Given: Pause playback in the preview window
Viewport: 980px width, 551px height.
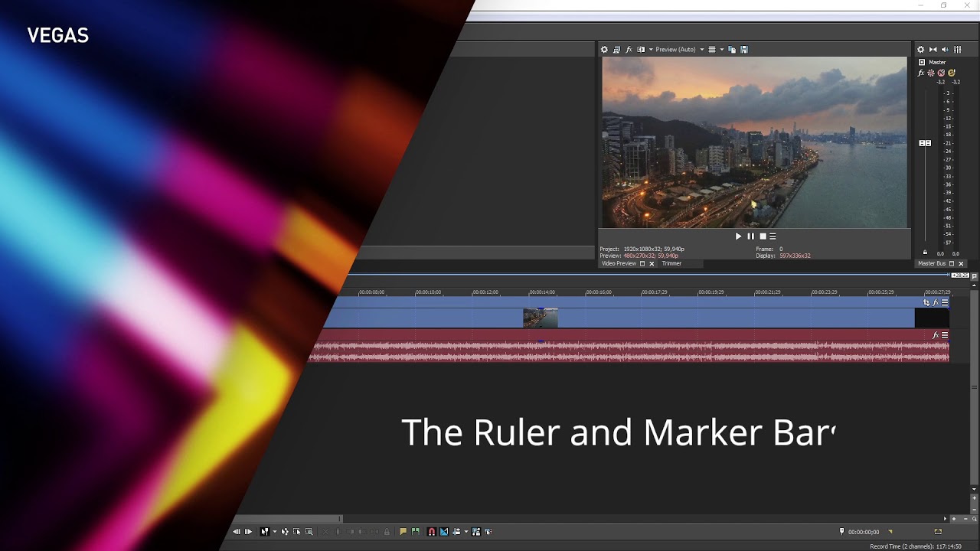Looking at the screenshot, I should 750,236.
